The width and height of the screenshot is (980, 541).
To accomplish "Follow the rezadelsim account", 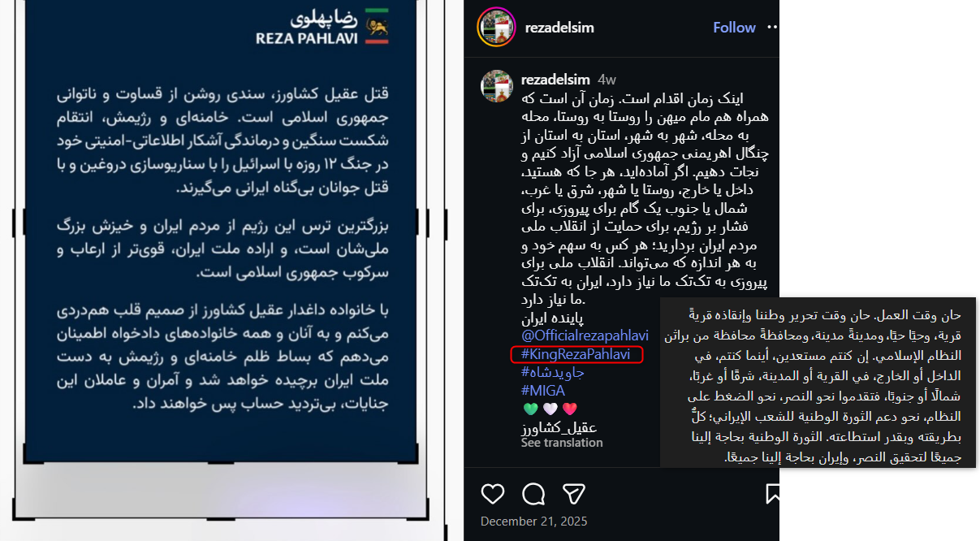I will point(734,28).
